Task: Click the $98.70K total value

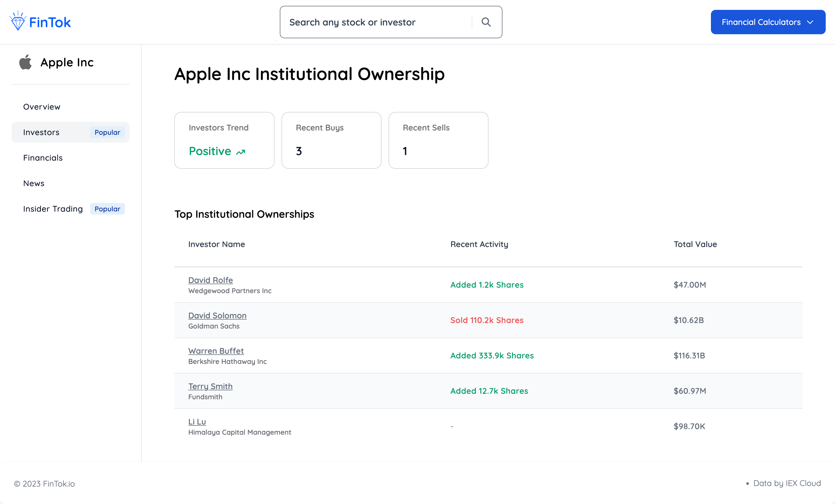Action: pos(689,426)
